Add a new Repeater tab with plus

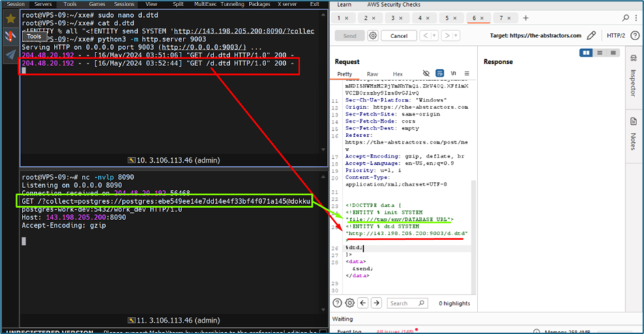point(526,18)
